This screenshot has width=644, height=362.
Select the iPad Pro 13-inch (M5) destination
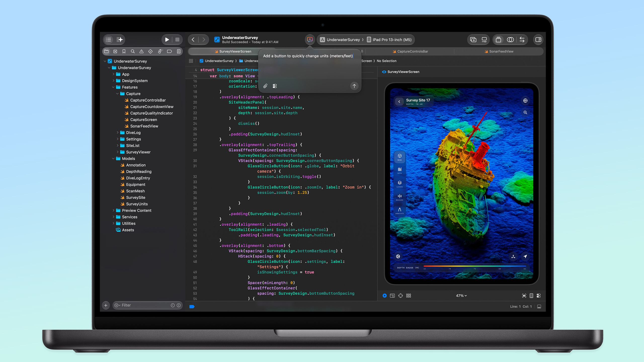pos(389,39)
